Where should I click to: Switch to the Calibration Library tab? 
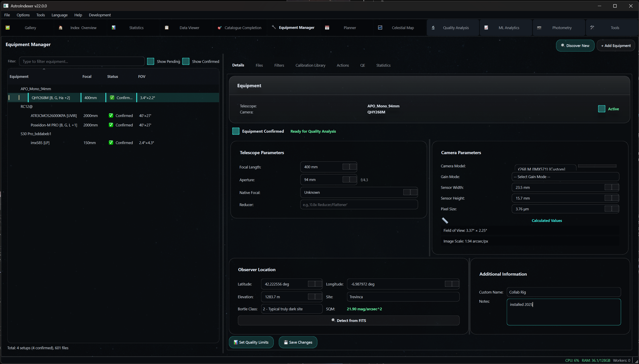point(310,65)
